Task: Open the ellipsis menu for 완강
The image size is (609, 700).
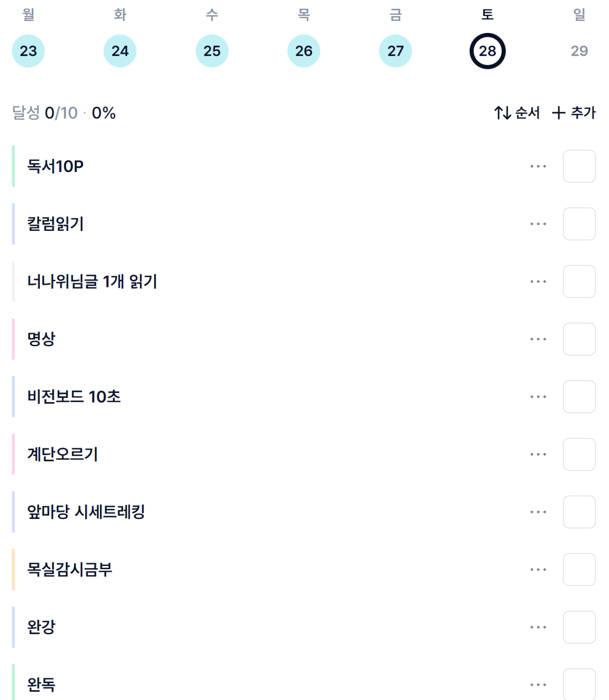Action: 538,627
